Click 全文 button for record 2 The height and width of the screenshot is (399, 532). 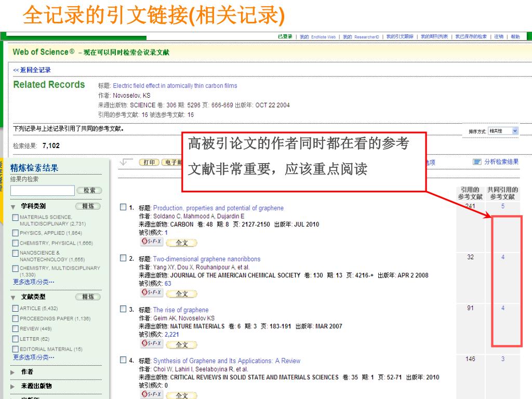[181, 294]
